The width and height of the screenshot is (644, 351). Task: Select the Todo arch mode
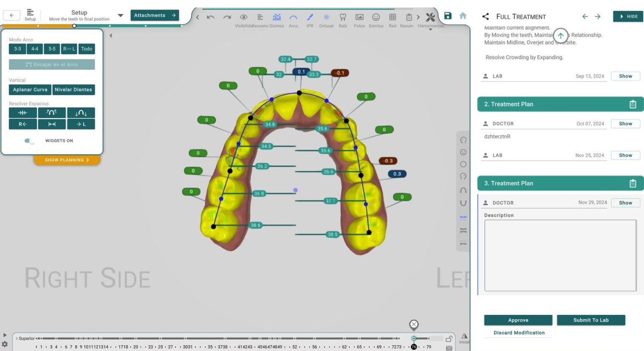coord(87,49)
